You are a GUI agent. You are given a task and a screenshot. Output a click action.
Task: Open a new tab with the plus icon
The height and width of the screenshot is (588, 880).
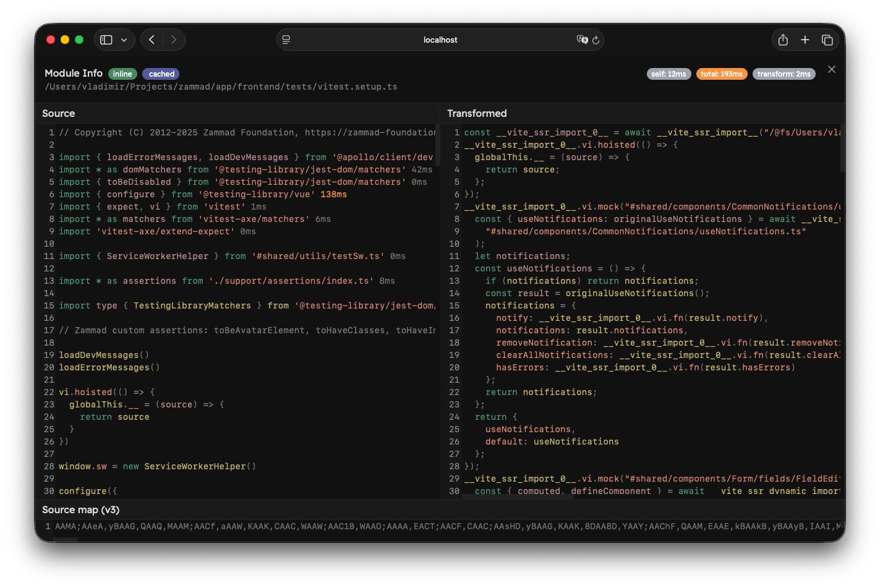pos(805,39)
